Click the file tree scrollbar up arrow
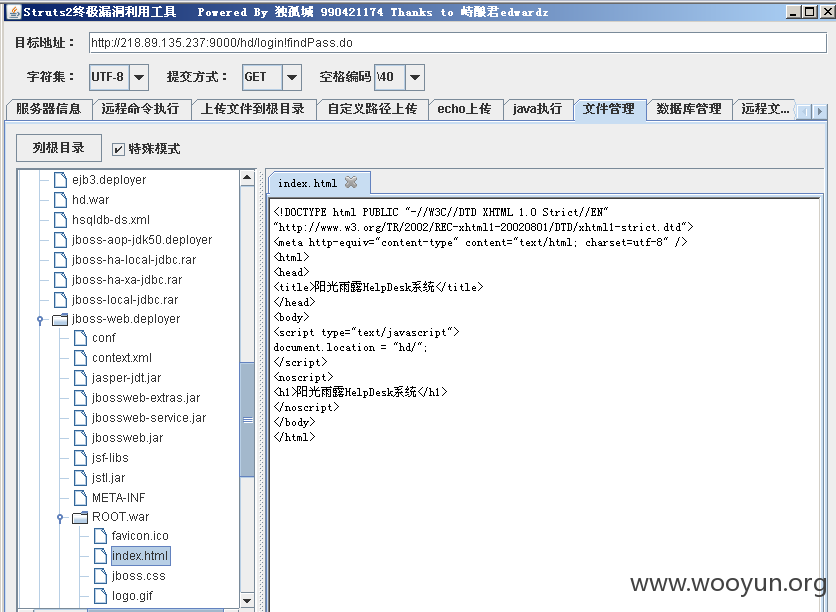836x612 pixels. 247,178
